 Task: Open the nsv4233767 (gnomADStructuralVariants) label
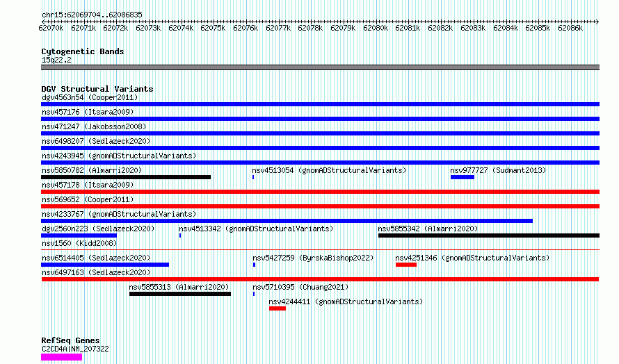pyautogui.click(x=119, y=214)
